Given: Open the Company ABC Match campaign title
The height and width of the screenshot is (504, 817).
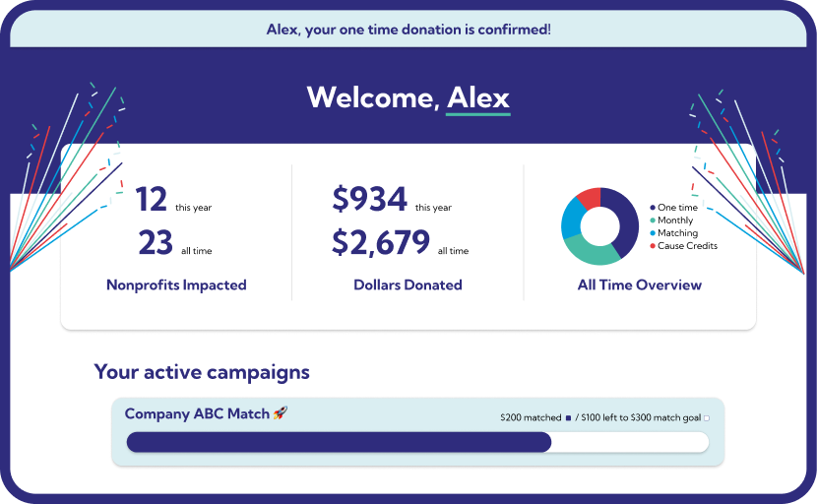Looking at the screenshot, I should click(x=197, y=413).
